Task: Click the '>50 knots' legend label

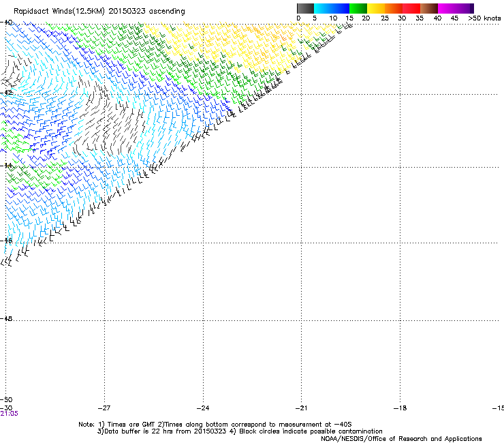Action: pos(484,18)
